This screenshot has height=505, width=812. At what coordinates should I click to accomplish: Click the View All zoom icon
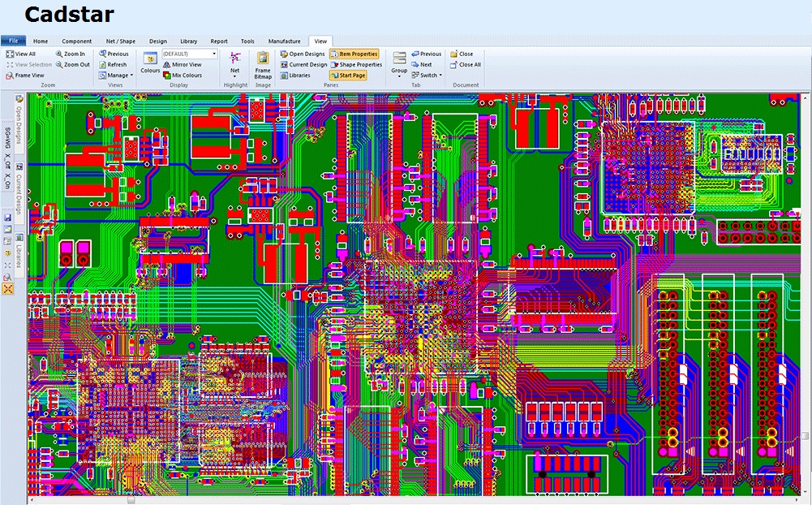click(9, 54)
